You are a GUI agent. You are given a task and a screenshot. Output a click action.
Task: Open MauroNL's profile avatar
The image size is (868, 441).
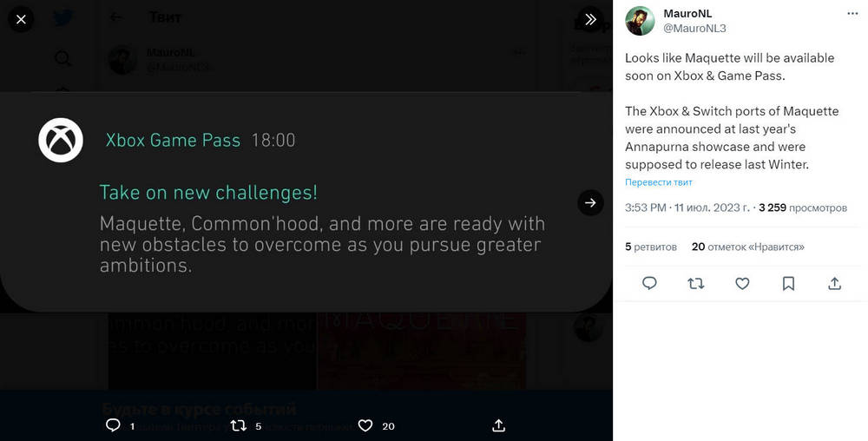point(641,21)
